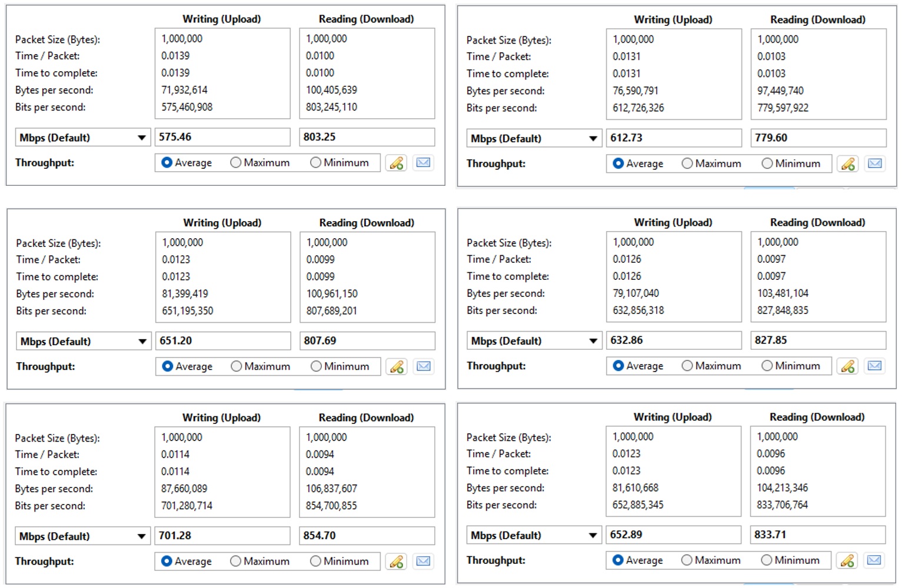Select Average radio in the 701.28 panel
The width and height of the screenshot is (902, 588).
click(x=167, y=562)
